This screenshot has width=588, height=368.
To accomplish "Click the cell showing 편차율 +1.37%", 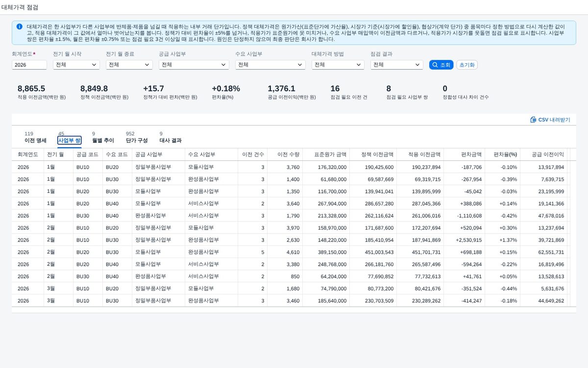I will 503,240.
